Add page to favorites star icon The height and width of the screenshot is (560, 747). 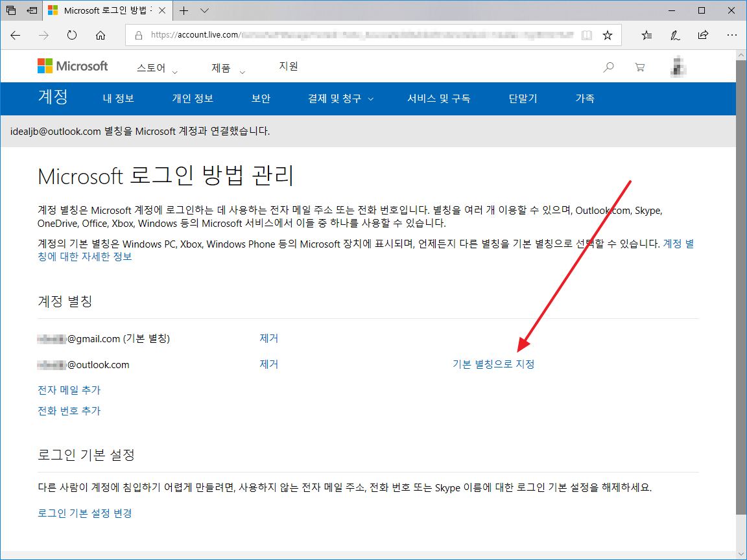click(x=608, y=35)
